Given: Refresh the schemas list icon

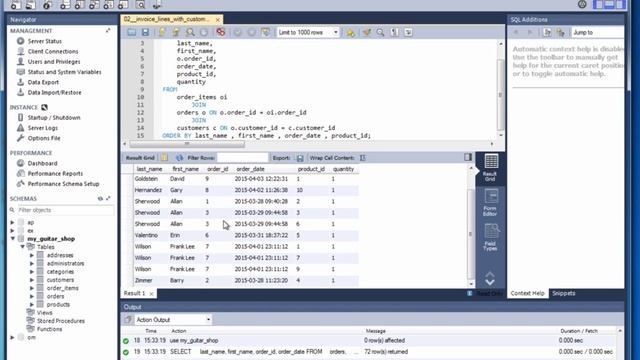Looking at the screenshot, I should pyautogui.click(x=100, y=198).
